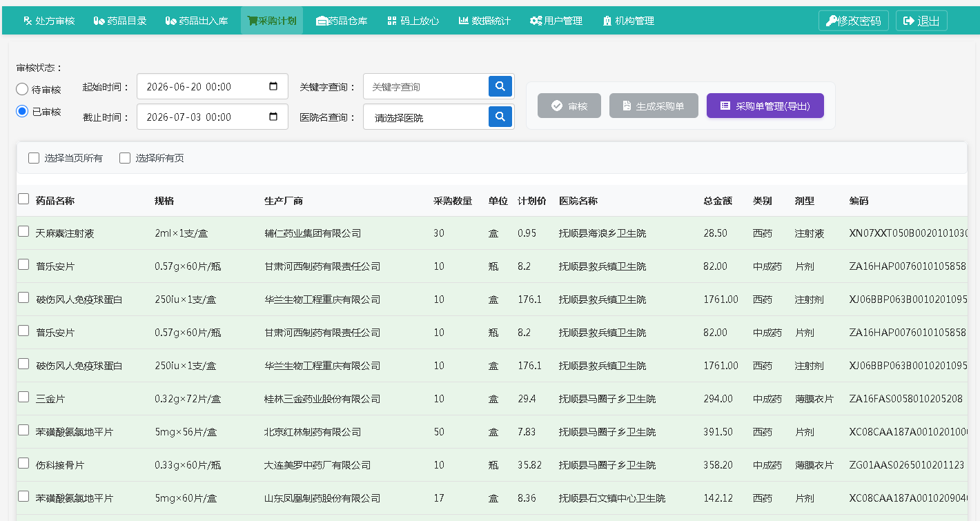Open the 机构管理 tab
980x521 pixels.
pos(628,21)
